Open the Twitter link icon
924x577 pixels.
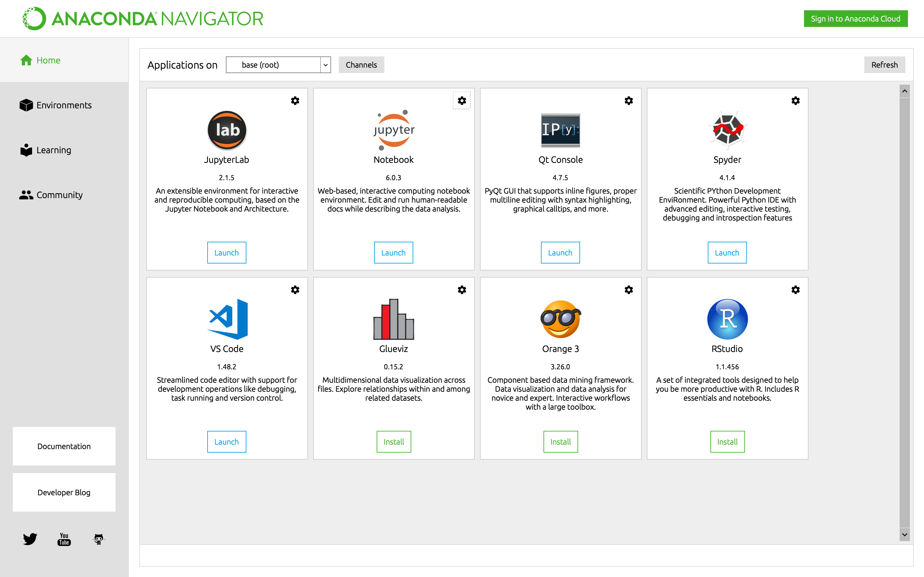30,539
